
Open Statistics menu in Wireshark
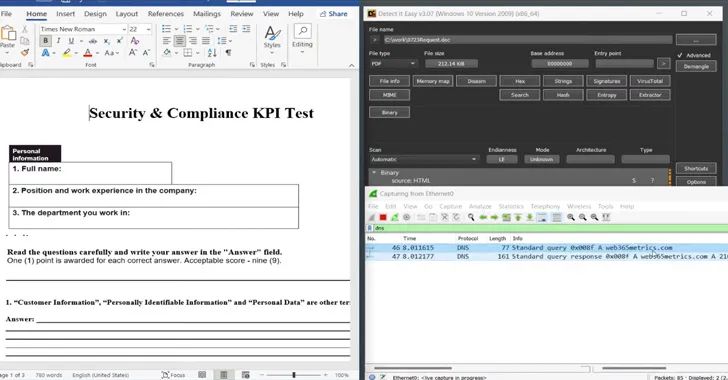pyautogui.click(x=511, y=206)
